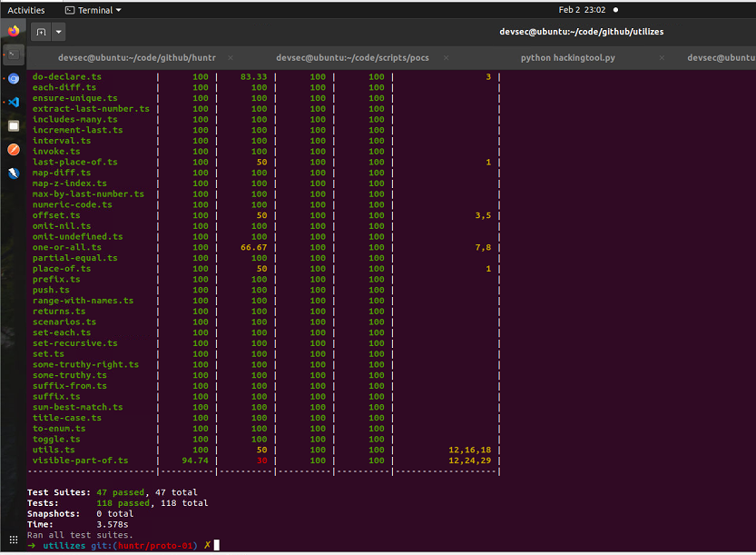
Task: Open the Terminal app menu in top bar
Action: click(x=93, y=10)
